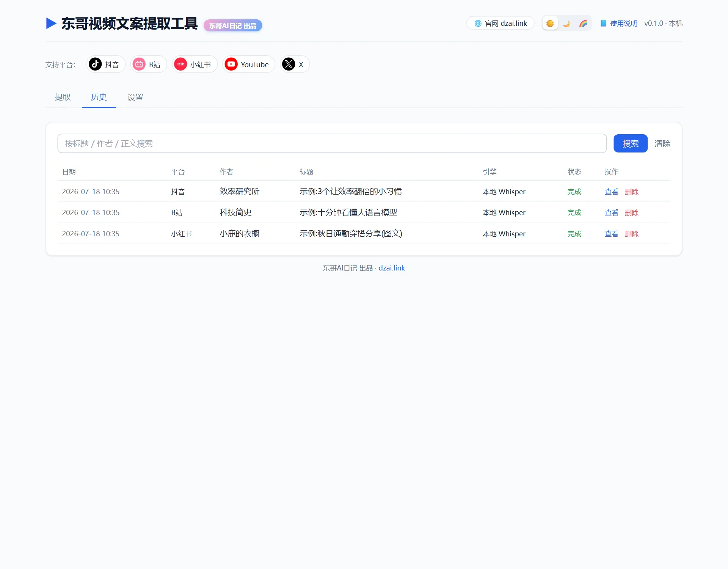Click the title 示例:3个让效率翻倍的小习惯

pos(351,192)
